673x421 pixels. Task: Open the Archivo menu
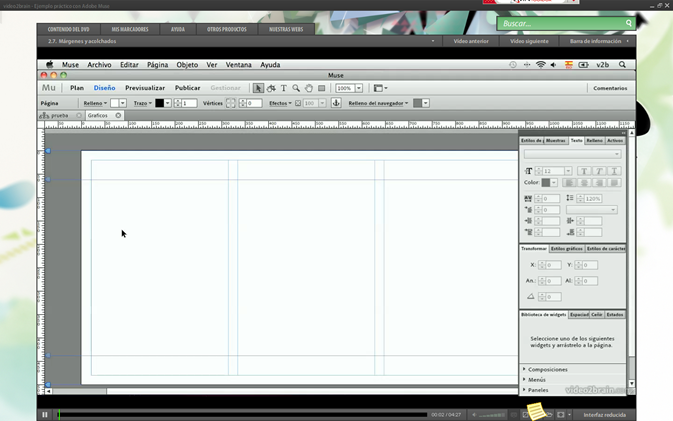99,65
